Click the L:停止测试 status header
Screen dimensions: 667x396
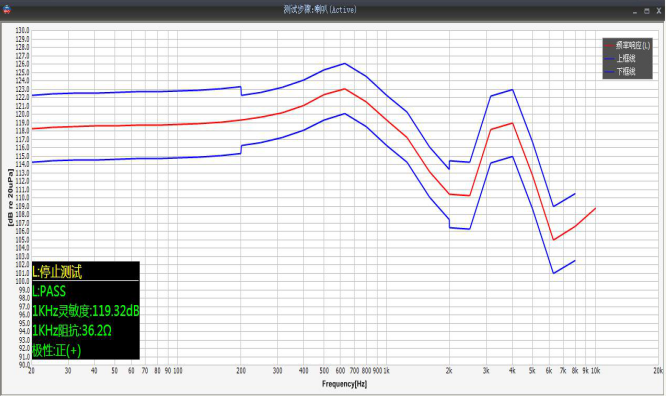(57, 272)
